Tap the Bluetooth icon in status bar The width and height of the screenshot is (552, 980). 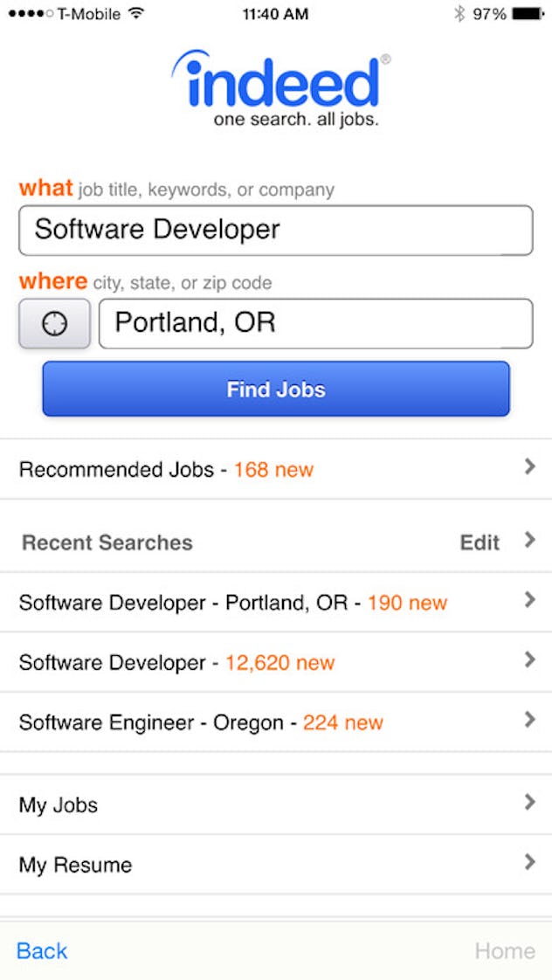pos(460,13)
